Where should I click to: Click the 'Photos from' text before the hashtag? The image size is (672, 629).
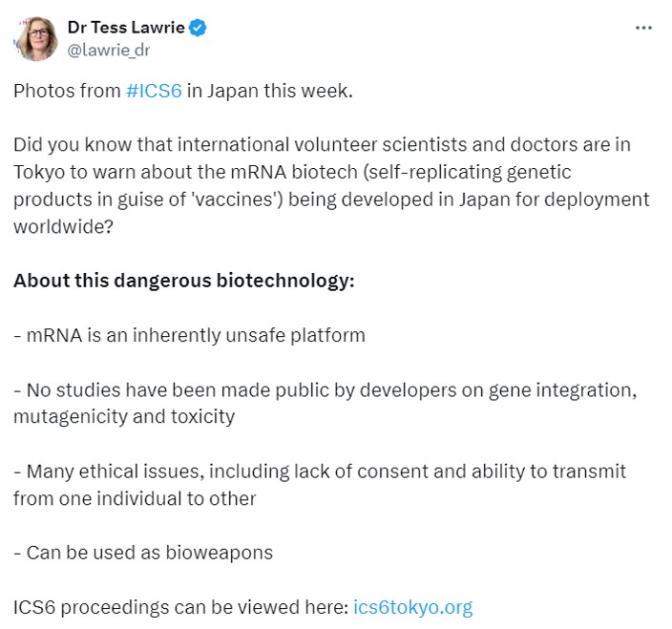(x=67, y=92)
